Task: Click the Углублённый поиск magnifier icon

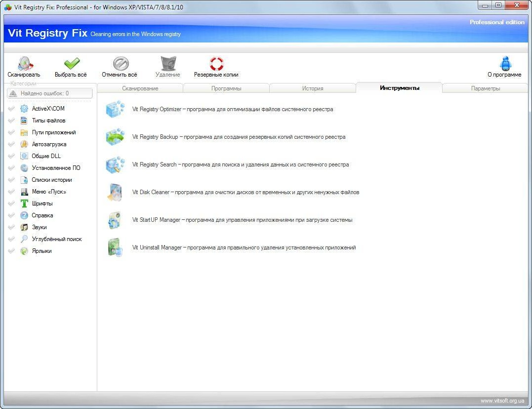Action: (x=24, y=239)
